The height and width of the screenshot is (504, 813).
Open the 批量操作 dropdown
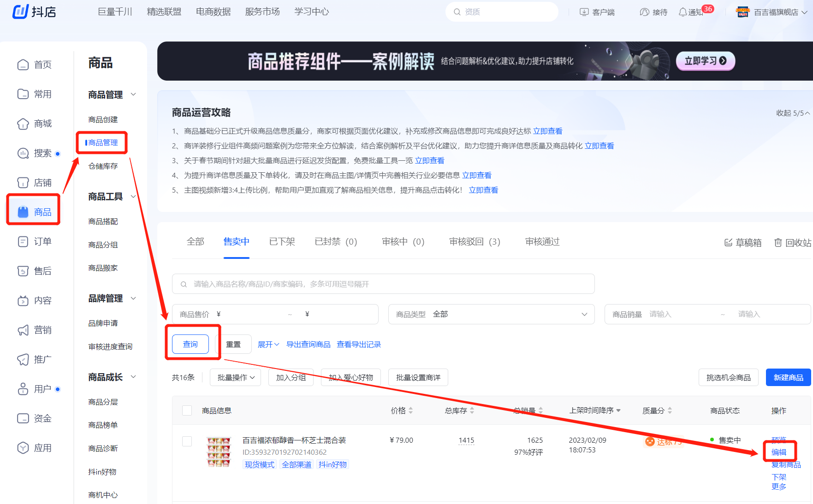236,377
